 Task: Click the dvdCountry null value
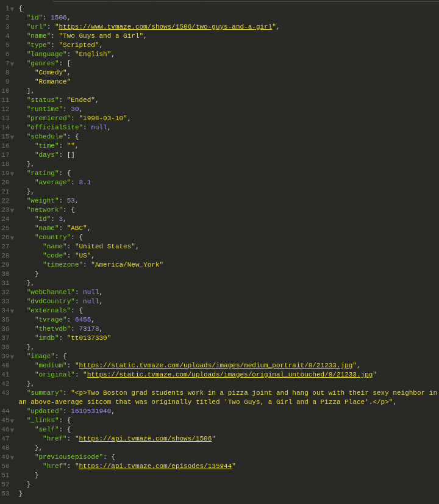click(91, 301)
